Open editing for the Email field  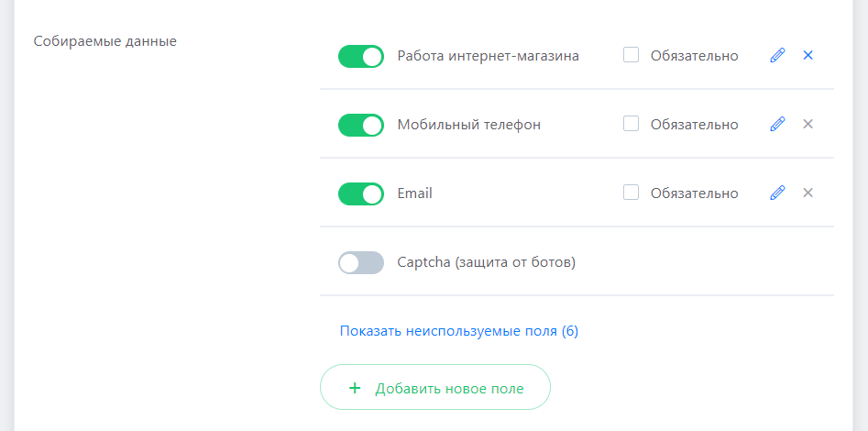(x=777, y=193)
